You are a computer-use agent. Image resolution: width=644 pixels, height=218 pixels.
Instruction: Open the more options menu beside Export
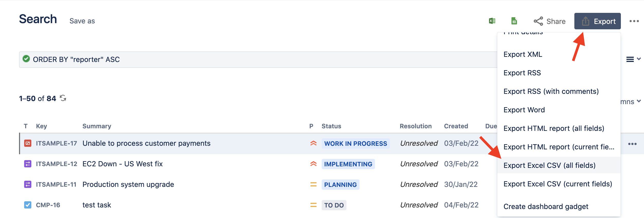[x=634, y=21]
